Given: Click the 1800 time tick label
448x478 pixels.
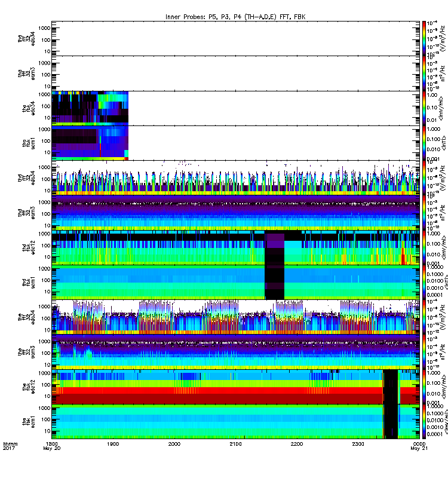Looking at the screenshot, I should pyautogui.click(x=52, y=444).
